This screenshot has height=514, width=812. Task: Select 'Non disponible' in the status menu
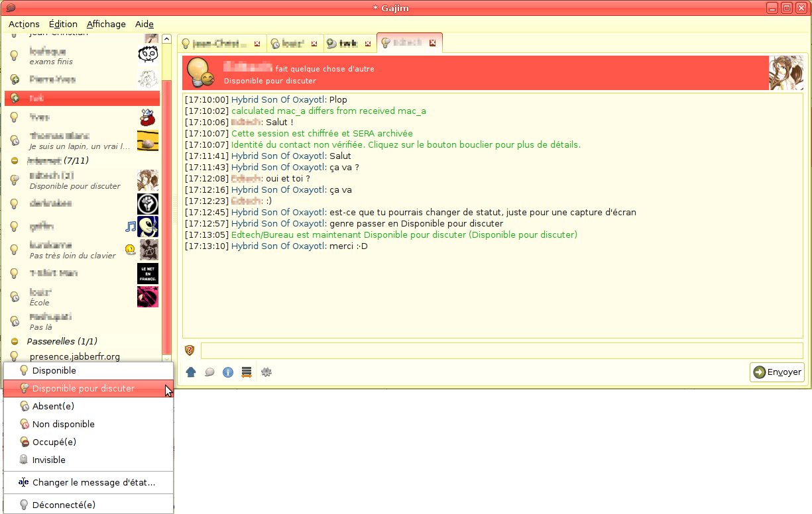(x=88, y=424)
